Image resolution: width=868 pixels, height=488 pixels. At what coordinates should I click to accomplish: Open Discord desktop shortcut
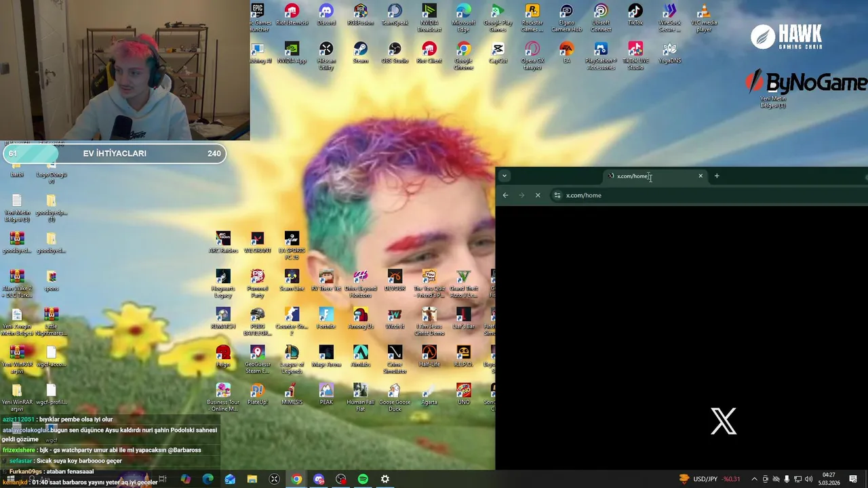click(x=326, y=16)
